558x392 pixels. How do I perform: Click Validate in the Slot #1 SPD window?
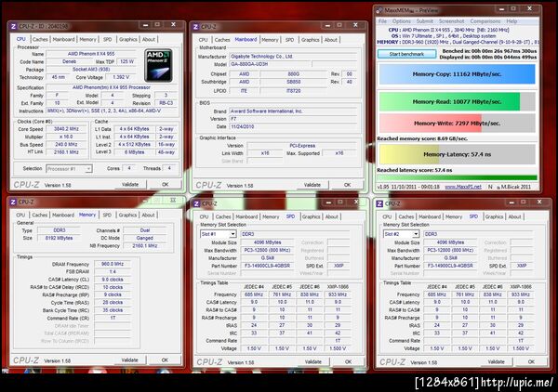click(313, 361)
